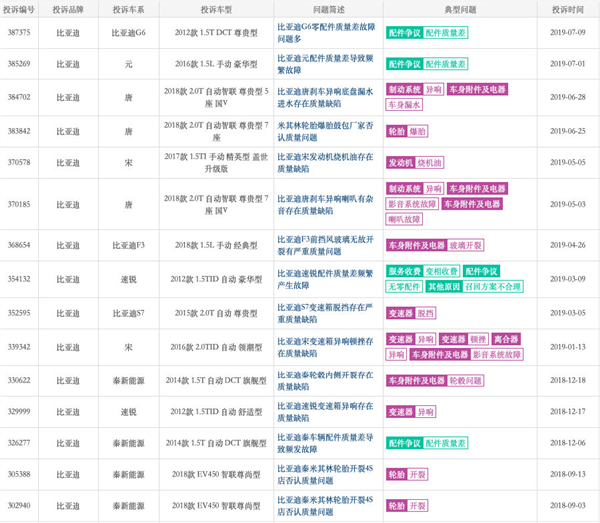Open link 比亚迪唐刹车异响底盘漏水进水存在质量缺陷

coord(325,98)
